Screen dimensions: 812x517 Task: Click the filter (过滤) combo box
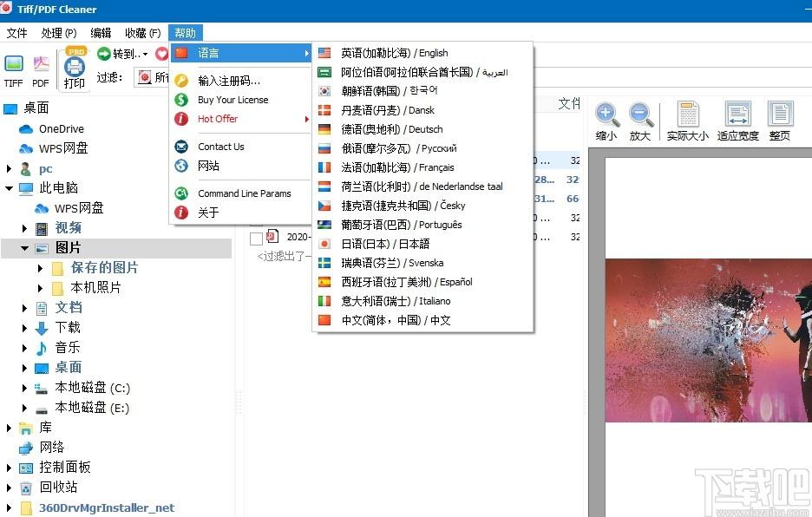[x=152, y=77]
